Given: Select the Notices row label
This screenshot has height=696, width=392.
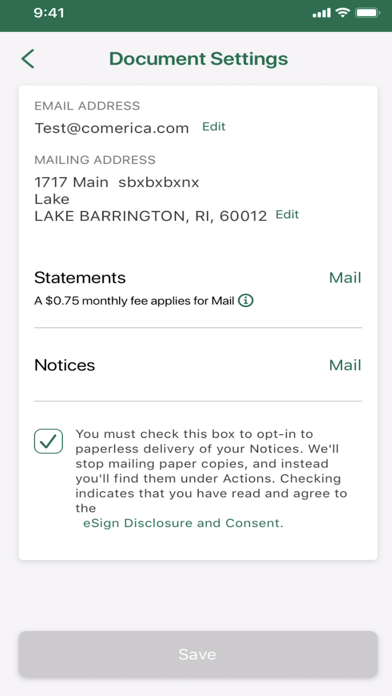Looking at the screenshot, I should pyautogui.click(x=65, y=365).
